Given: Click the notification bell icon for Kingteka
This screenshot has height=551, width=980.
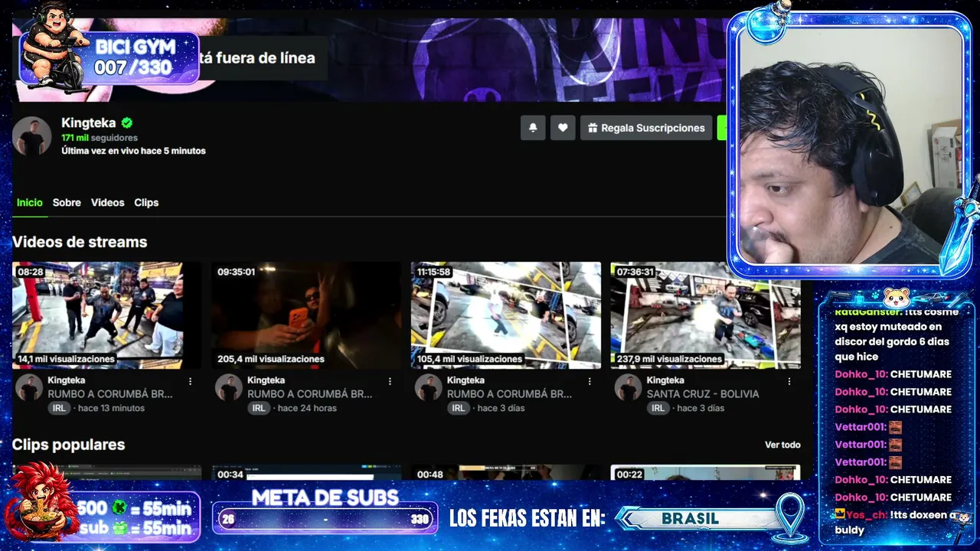Looking at the screenshot, I should pos(533,128).
